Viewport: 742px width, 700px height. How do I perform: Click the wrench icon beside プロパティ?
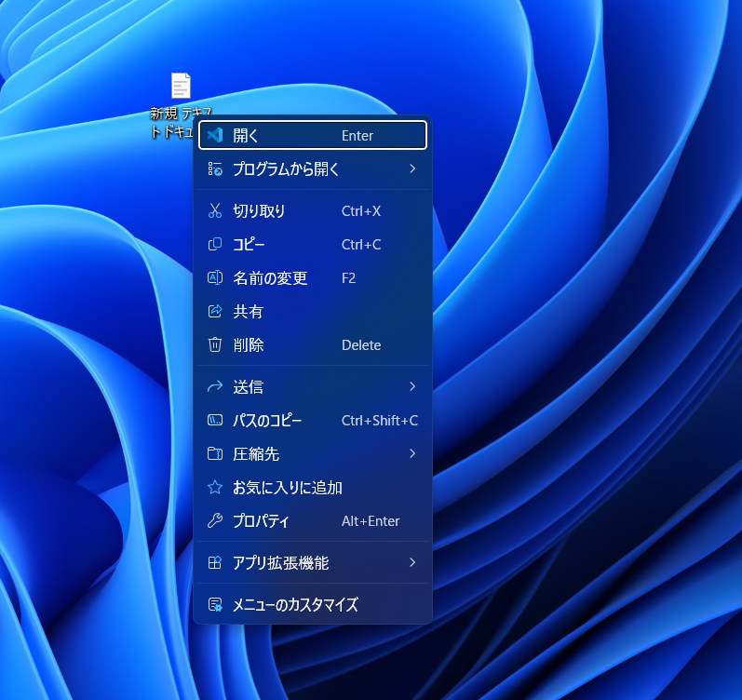(x=215, y=520)
